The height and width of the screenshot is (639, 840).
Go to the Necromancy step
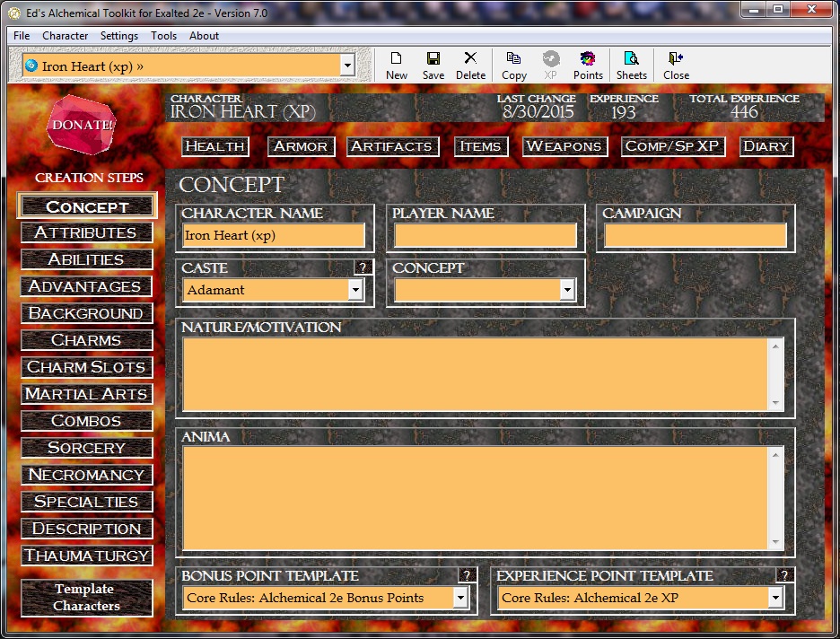pyautogui.click(x=87, y=475)
